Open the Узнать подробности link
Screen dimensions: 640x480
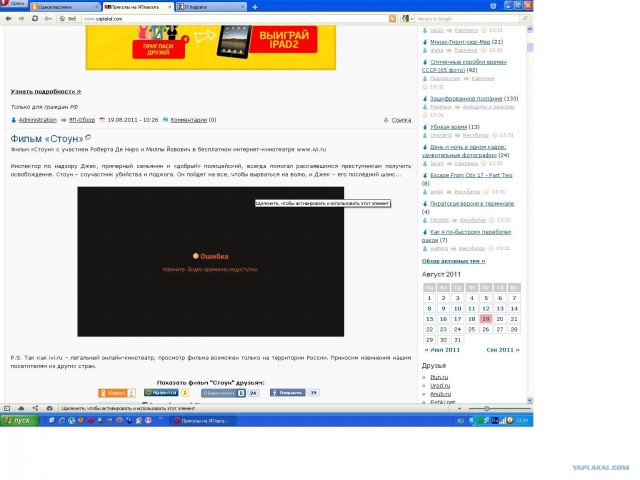pos(46,91)
